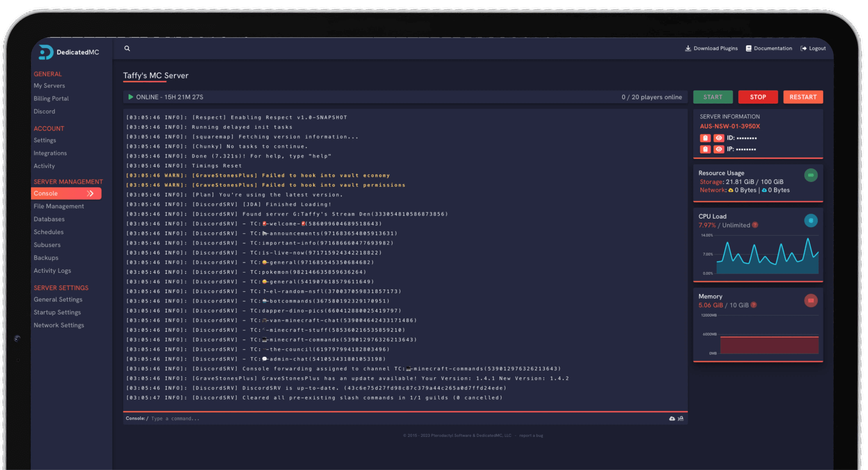
Task: Click the green Resource Usage storage icon
Action: point(811,175)
